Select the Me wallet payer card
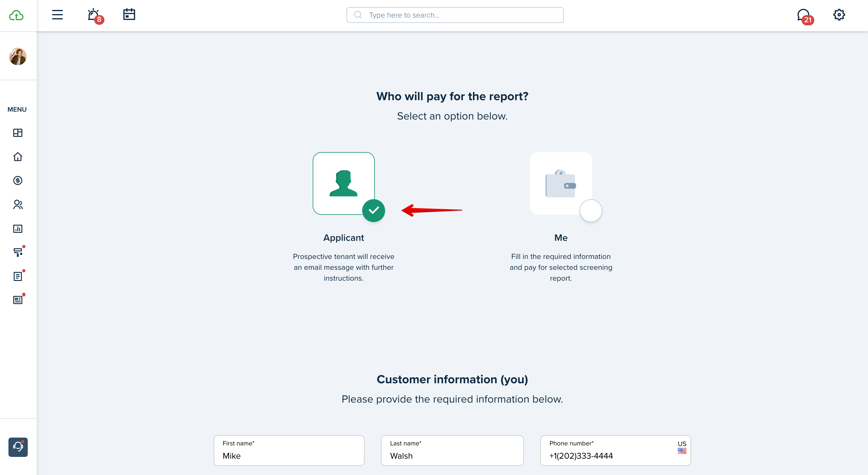Viewport: 868px width, 475px height. click(x=561, y=183)
